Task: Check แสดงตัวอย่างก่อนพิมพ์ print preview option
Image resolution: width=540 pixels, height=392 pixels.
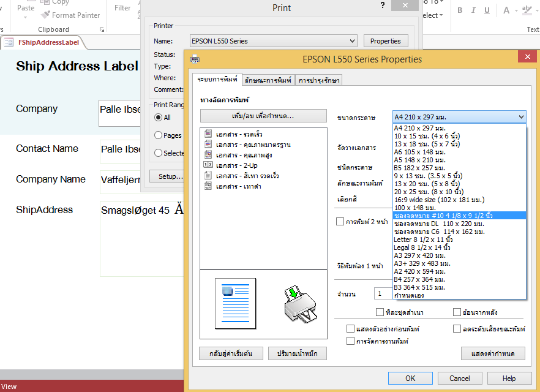Action: (351, 328)
